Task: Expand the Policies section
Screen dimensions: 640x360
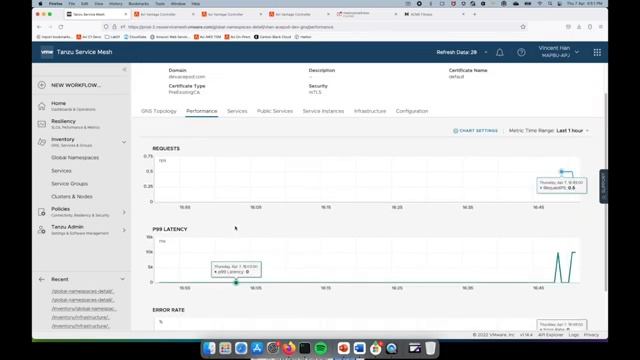Action: [x=124, y=212]
